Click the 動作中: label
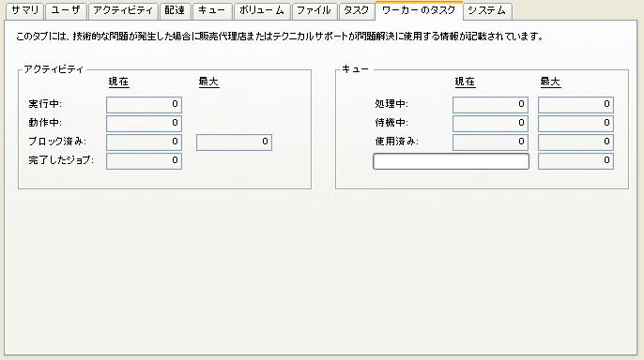The width and height of the screenshot is (644, 360). point(45,123)
